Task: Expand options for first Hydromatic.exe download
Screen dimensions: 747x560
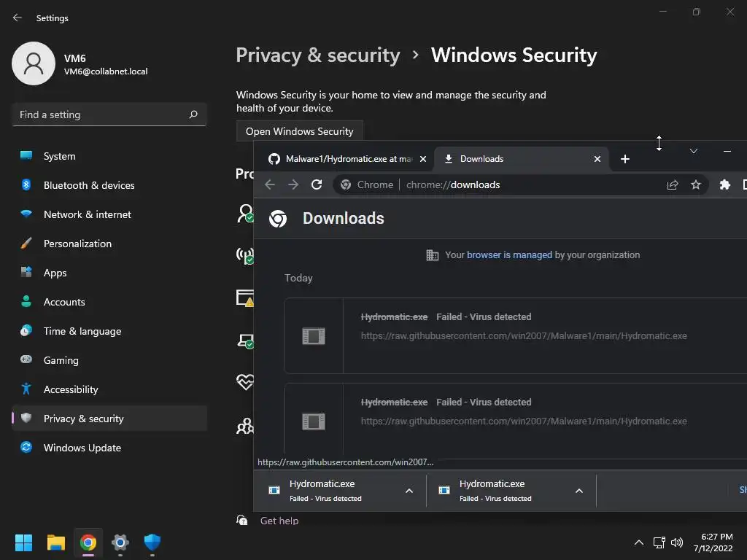Action: [x=409, y=491]
